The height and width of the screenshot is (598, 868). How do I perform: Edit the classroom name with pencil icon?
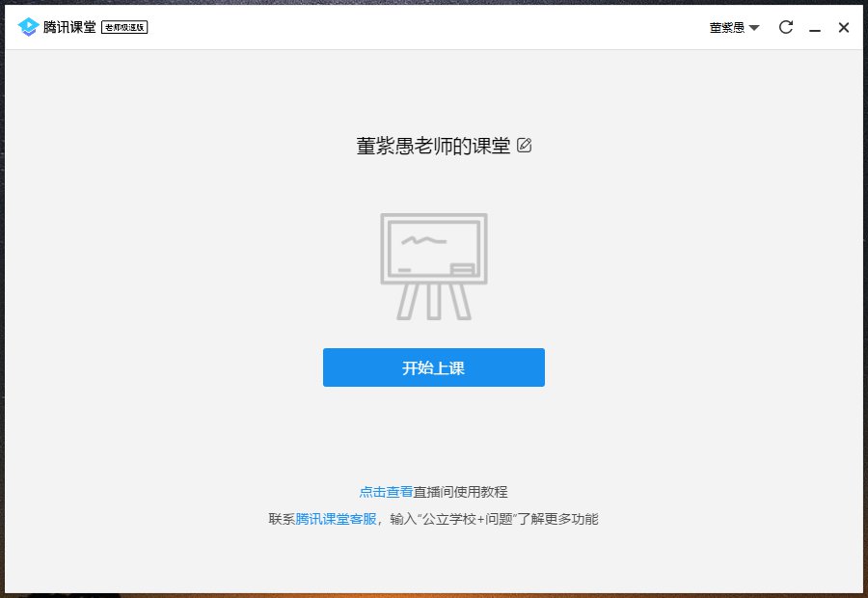click(525, 146)
